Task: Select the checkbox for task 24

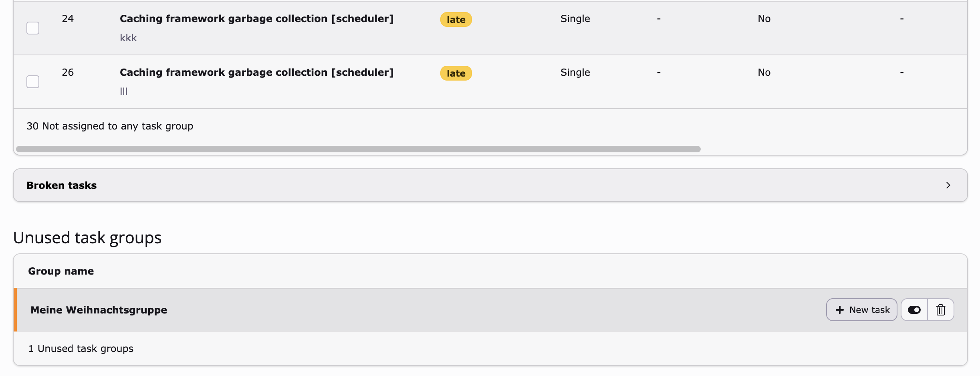Action: click(33, 28)
